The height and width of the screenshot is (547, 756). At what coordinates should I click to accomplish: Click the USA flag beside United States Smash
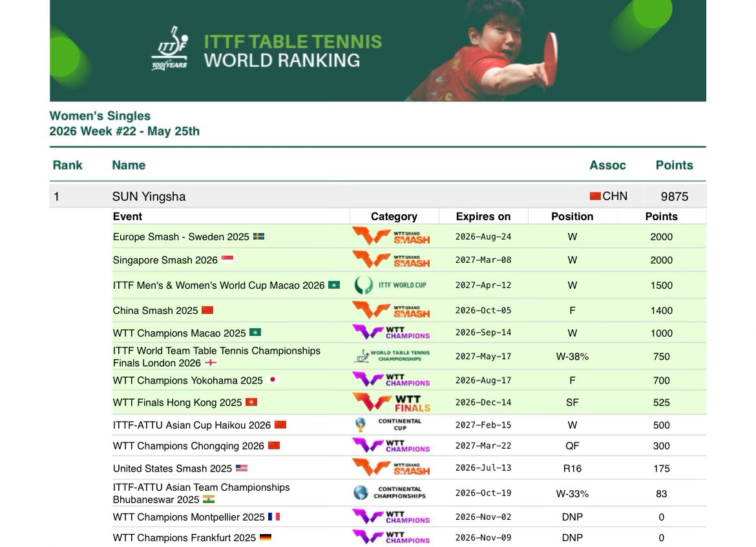[x=242, y=468]
